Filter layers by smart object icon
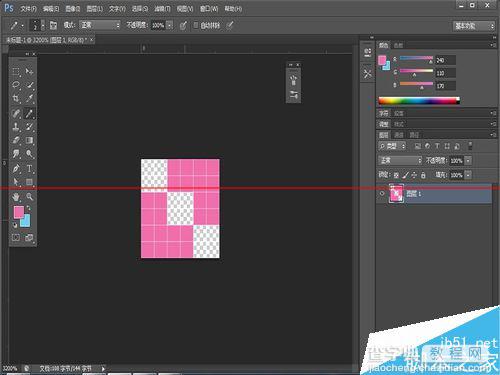Screen dimensions: 500x375 tap(457, 146)
